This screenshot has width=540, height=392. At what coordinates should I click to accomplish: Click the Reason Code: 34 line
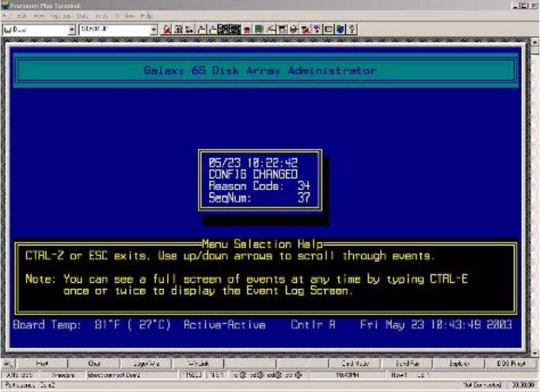click(260, 186)
